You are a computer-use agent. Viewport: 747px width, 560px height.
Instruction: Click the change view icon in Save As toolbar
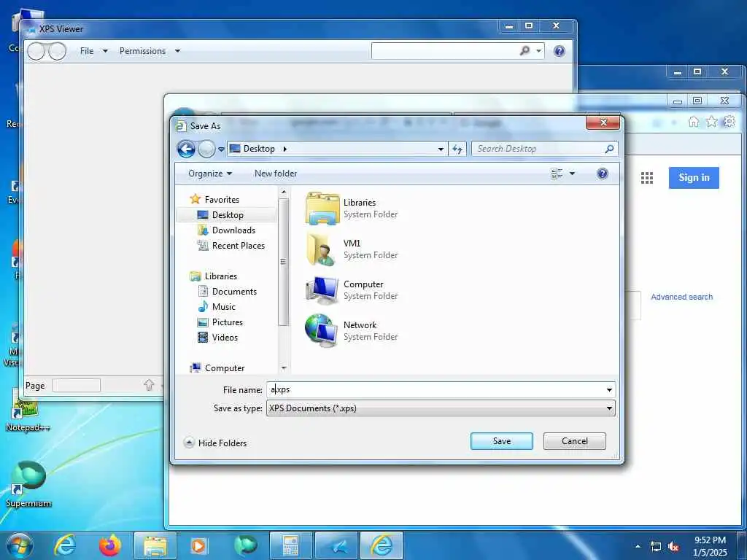click(557, 174)
